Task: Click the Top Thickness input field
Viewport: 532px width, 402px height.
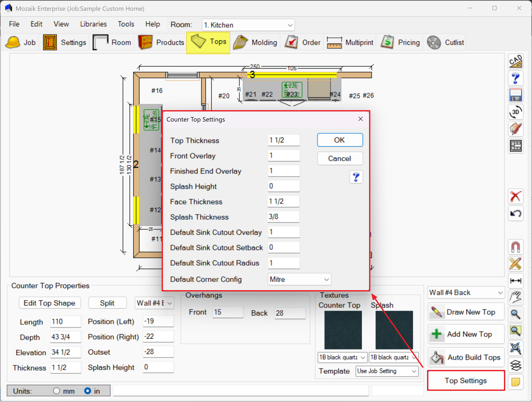Action: (284, 140)
